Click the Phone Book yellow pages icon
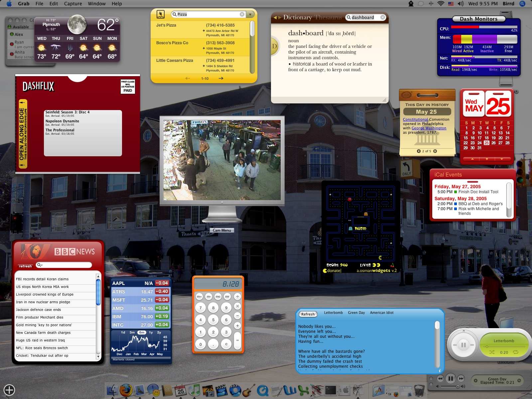 point(161,14)
